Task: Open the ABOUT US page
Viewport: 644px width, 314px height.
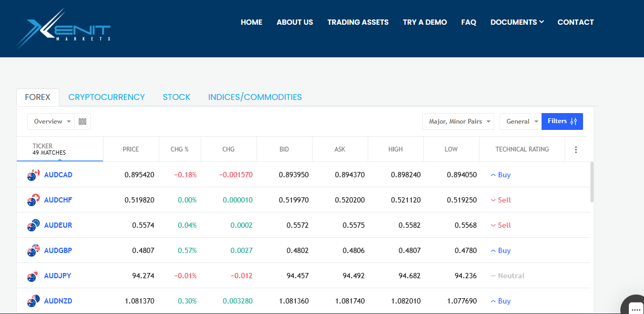Action: (295, 22)
